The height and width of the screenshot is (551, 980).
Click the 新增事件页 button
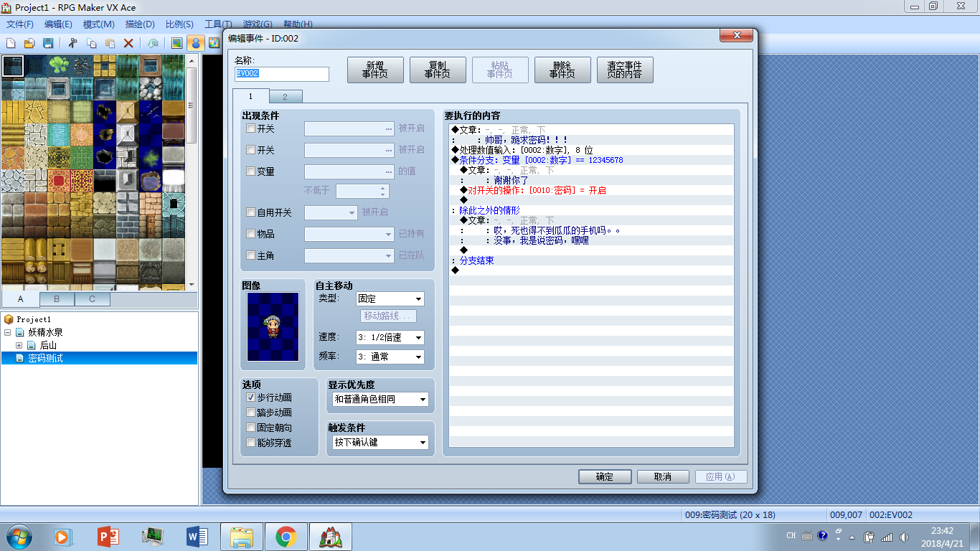click(x=375, y=70)
